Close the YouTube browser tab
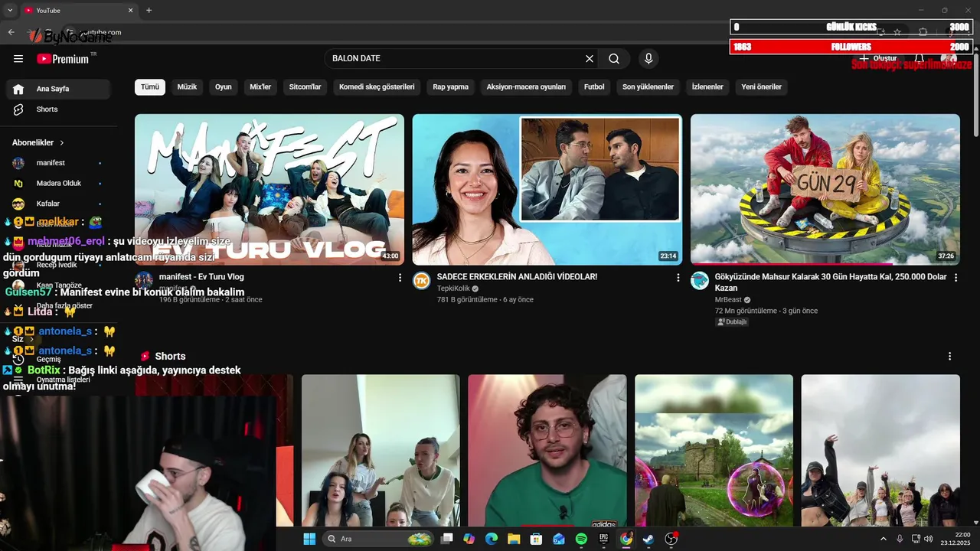 tap(130, 10)
